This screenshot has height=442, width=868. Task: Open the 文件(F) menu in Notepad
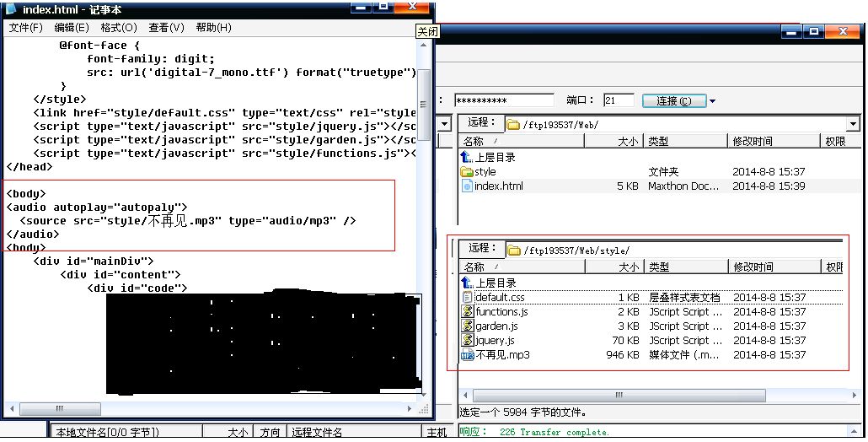click(x=25, y=27)
